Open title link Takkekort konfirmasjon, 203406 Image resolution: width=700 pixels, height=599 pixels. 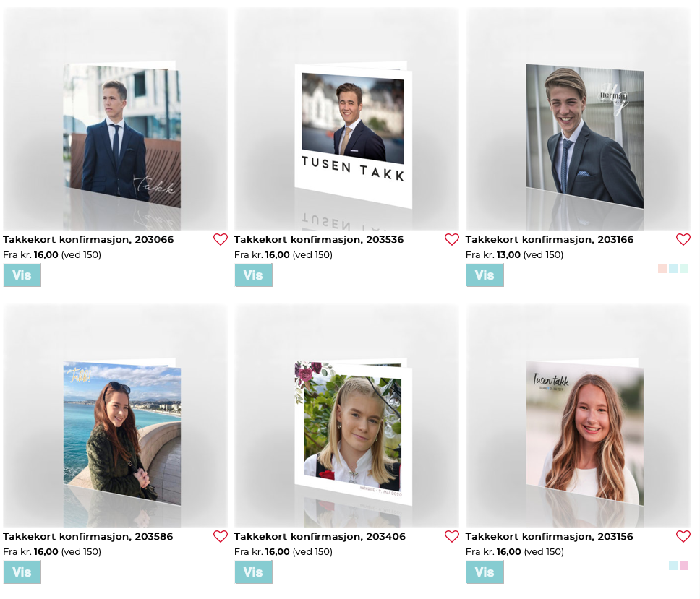click(x=320, y=537)
